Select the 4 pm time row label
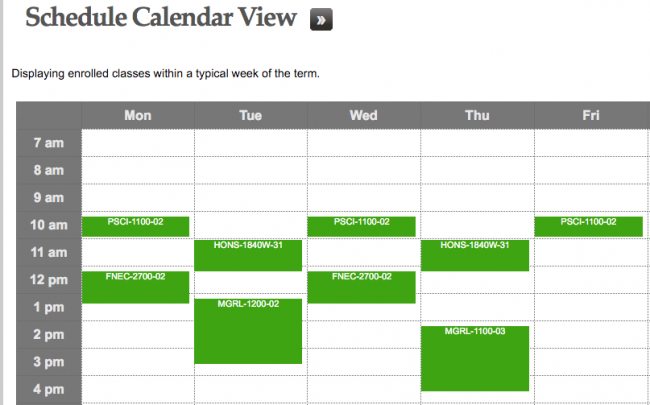Image resolution: width=650 pixels, height=405 pixels. coord(48,389)
